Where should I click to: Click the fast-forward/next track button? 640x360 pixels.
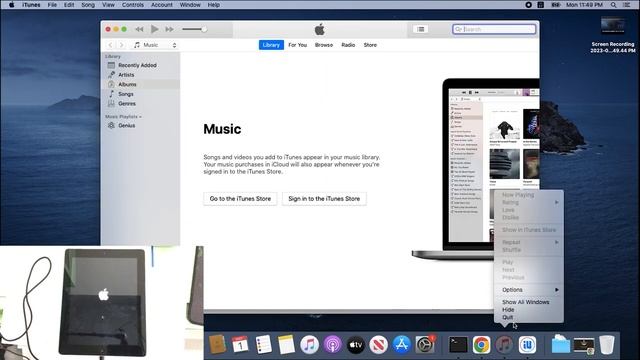tap(169, 29)
